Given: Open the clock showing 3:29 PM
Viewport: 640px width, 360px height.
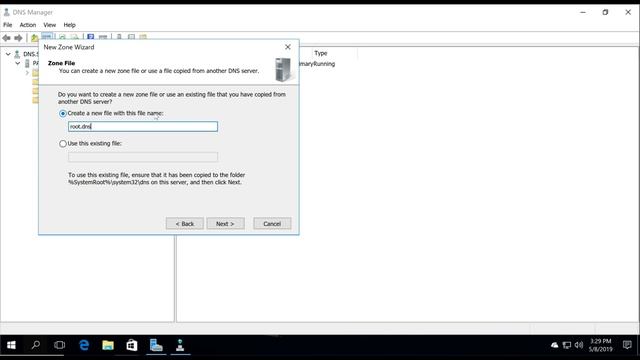Looking at the screenshot, I should [x=600, y=345].
